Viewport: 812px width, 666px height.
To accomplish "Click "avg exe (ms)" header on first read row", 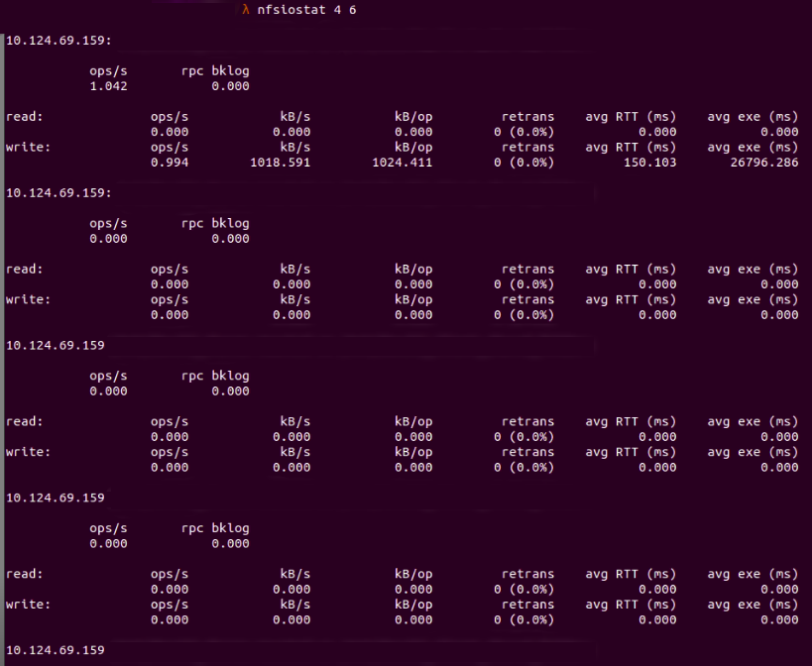I will (753, 117).
